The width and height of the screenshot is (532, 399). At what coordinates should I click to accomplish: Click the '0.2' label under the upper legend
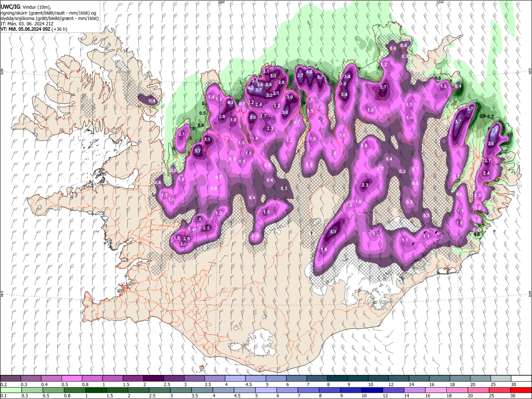coord(3,385)
